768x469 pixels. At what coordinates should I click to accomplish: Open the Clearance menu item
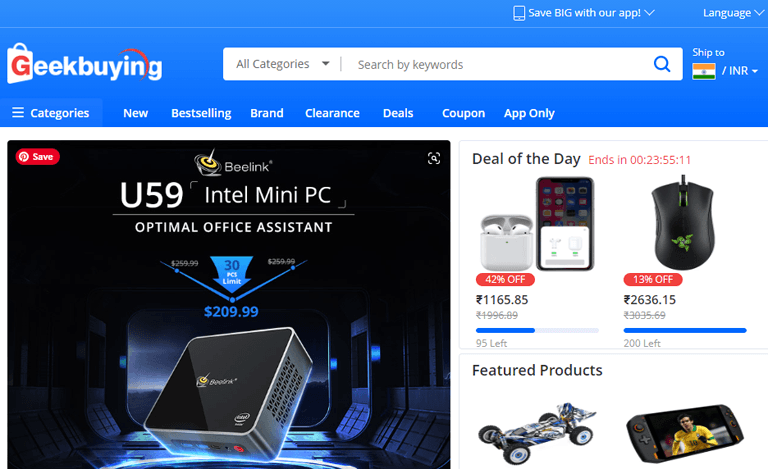tap(332, 113)
